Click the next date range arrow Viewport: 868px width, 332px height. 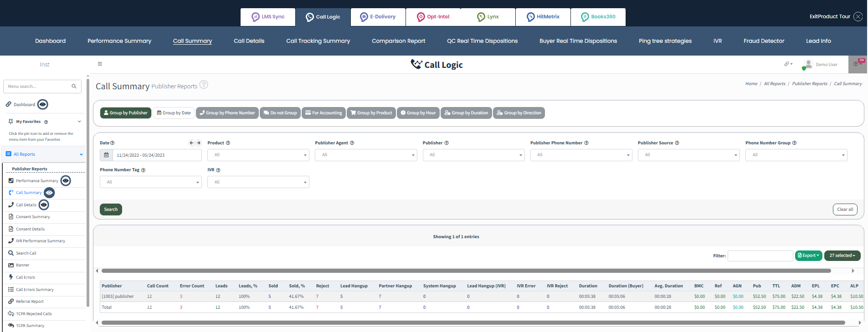(x=199, y=143)
